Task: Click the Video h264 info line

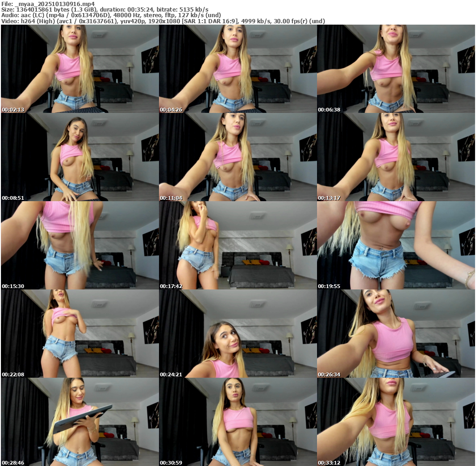Action: [x=163, y=21]
